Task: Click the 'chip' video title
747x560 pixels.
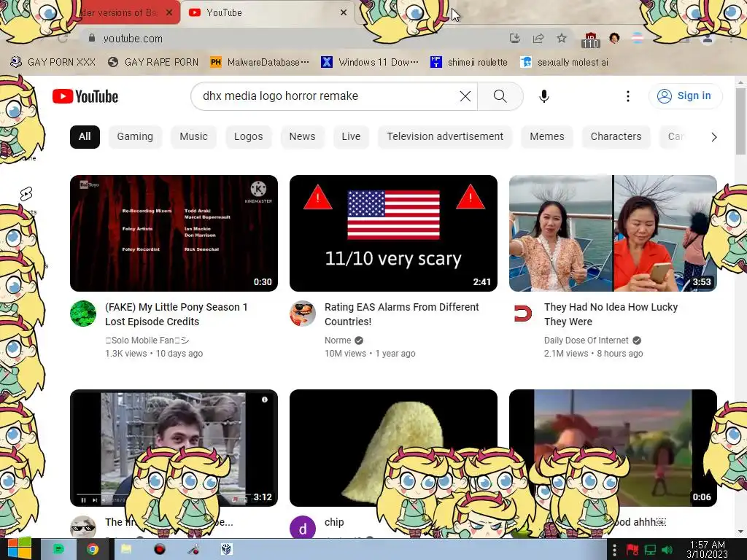Action: [334, 522]
